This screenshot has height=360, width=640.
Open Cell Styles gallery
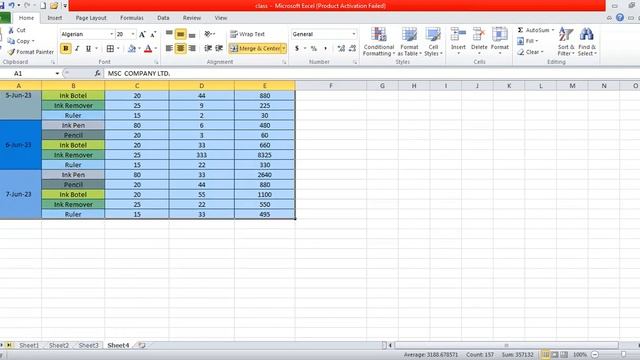pyautogui.click(x=433, y=42)
